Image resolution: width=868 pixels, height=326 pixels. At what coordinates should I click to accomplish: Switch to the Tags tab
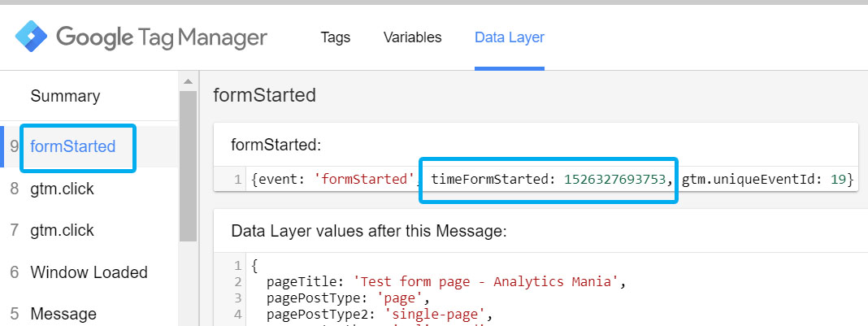[336, 37]
